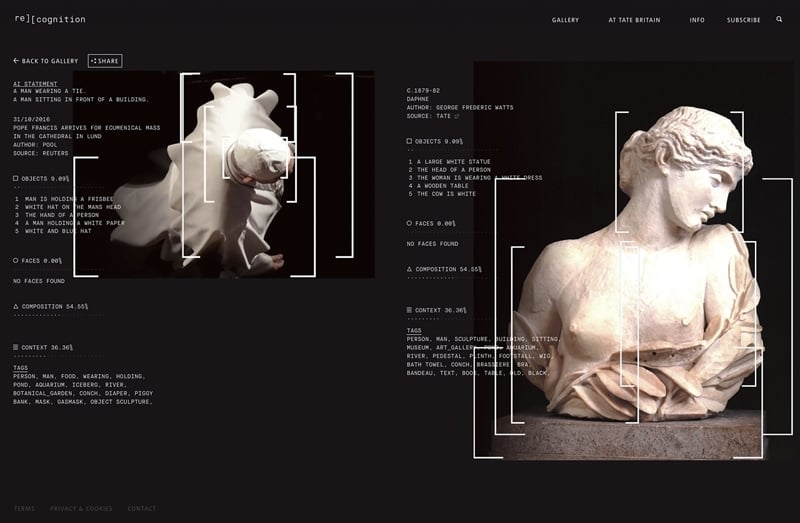Select the right Context 36.36% heading
Screen dimensions: 800x523
tap(437, 310)
